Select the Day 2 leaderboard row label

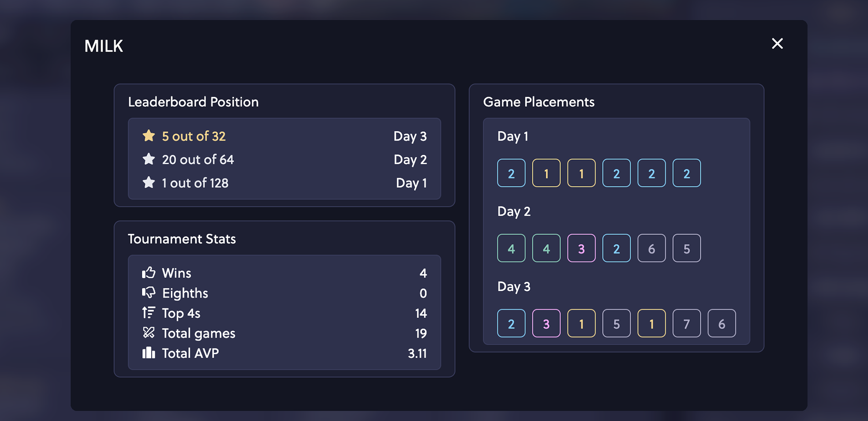(410, 160)
